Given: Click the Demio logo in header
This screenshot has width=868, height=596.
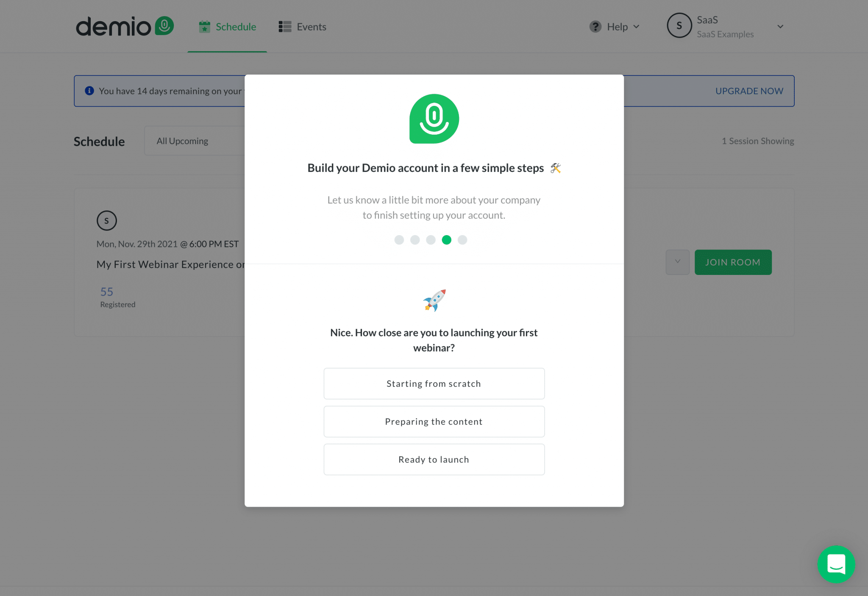Looking at the screenshot, I should tap(125, 26).
